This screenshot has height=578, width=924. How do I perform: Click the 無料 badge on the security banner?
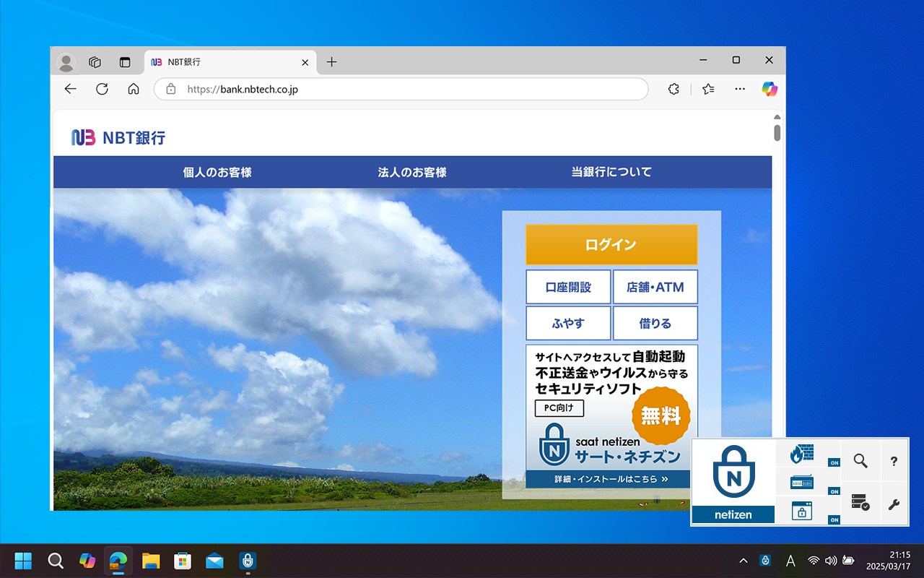pyautogui.click(x=661, y=416)
